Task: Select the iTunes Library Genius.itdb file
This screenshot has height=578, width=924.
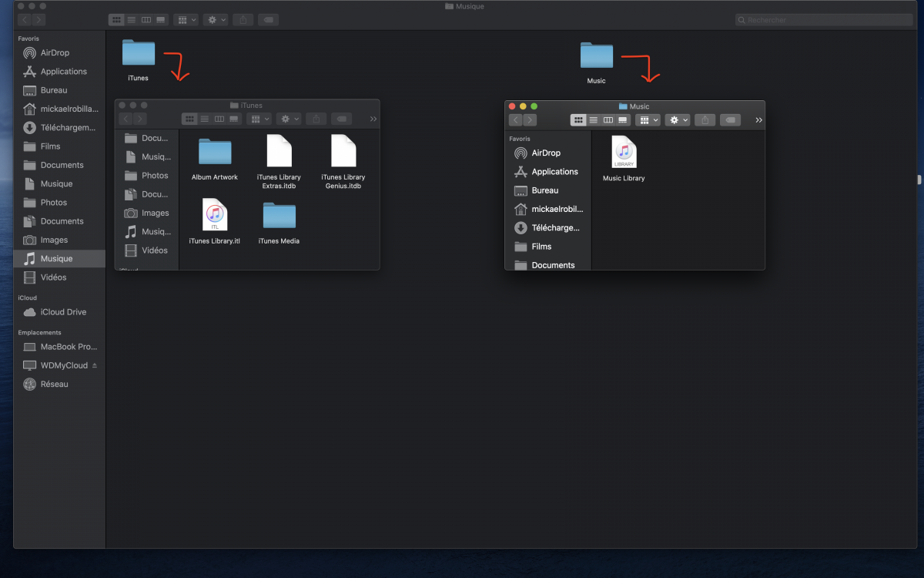Action: 343,151
